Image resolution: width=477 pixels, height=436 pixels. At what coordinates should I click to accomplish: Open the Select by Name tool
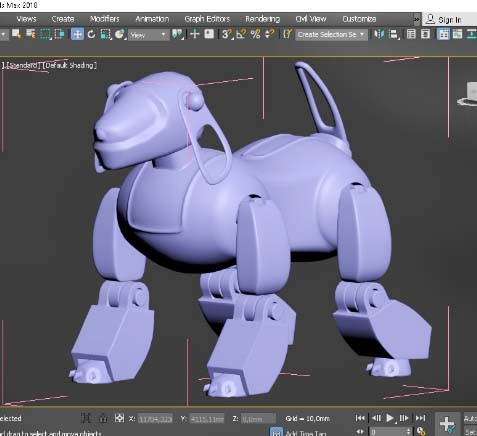[x=31, y=34]
